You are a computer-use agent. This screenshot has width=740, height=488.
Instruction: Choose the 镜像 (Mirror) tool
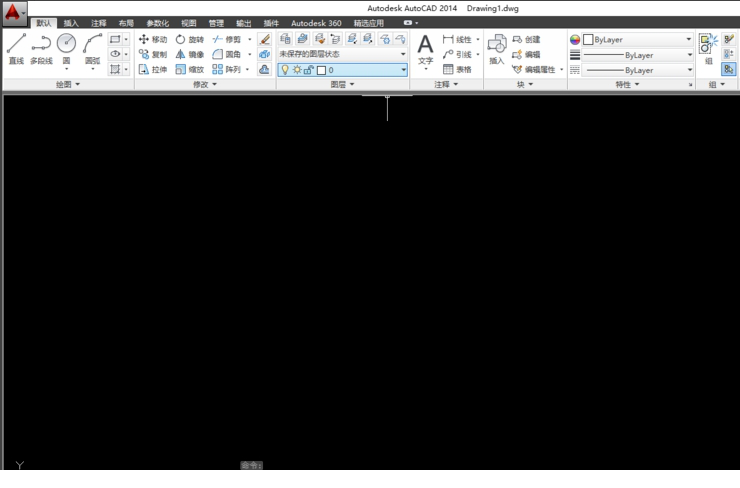point(190,54)
